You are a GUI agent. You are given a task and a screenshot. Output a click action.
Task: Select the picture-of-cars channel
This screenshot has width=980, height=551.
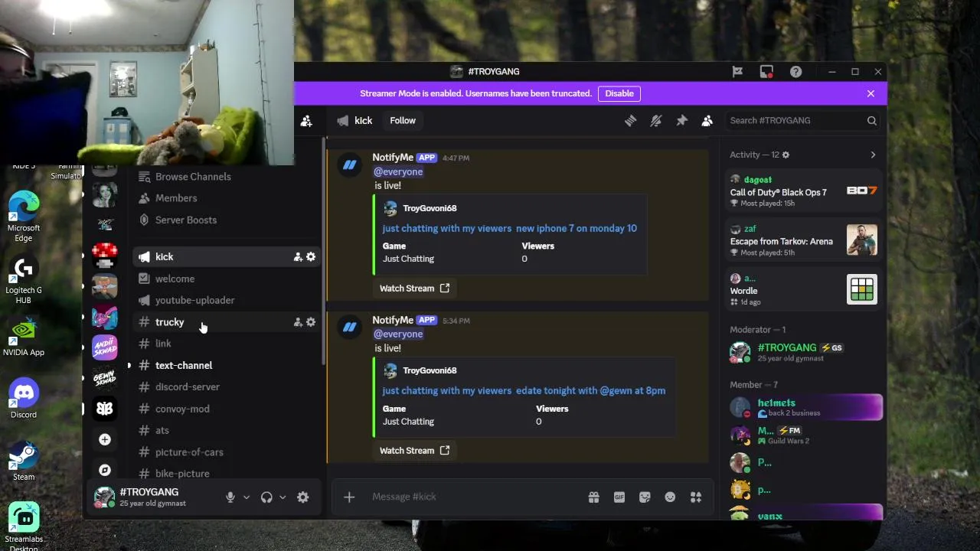[x=225, y=452]
